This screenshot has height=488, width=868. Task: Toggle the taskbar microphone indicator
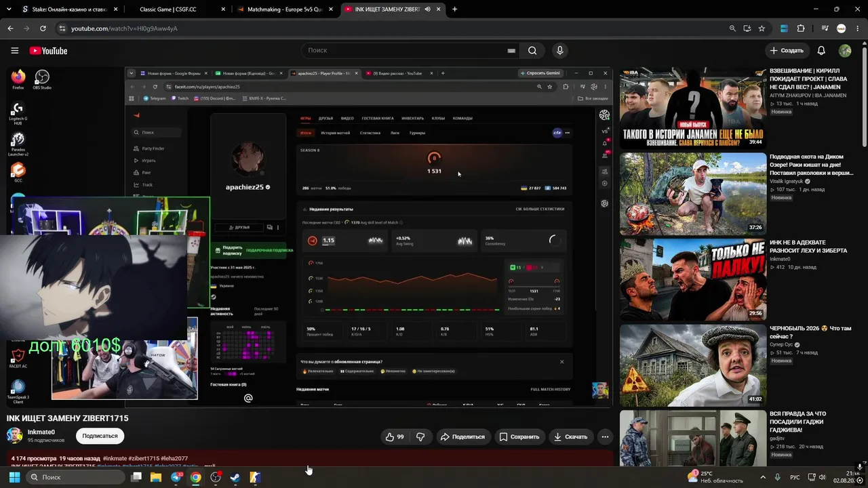coord(777,477)
